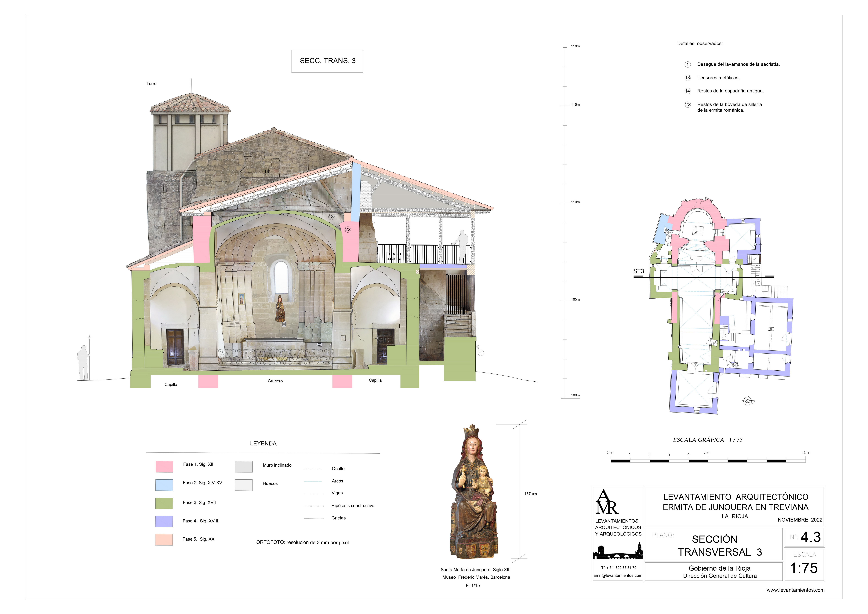Click the Fase 3 Sig. XVII green swatch

click(164, 503)
